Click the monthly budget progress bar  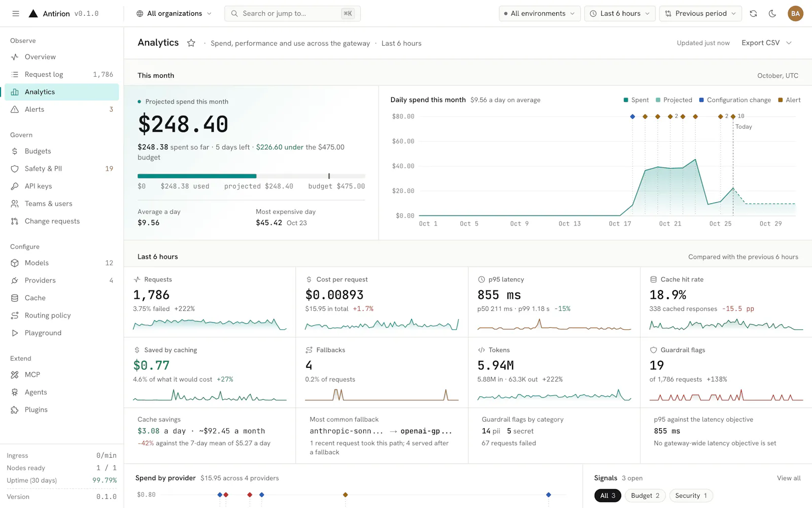pyautogui.click(x=251, y=176)
